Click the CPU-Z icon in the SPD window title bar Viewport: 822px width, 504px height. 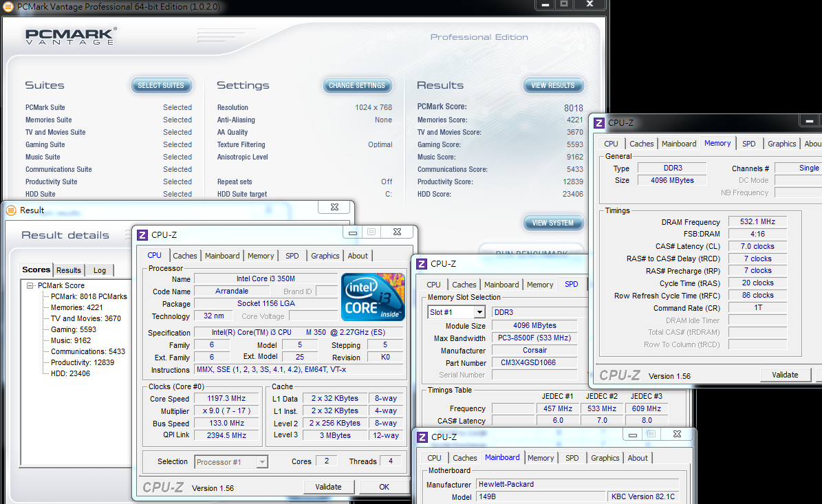pyautogui.click(x=422, y=263)
